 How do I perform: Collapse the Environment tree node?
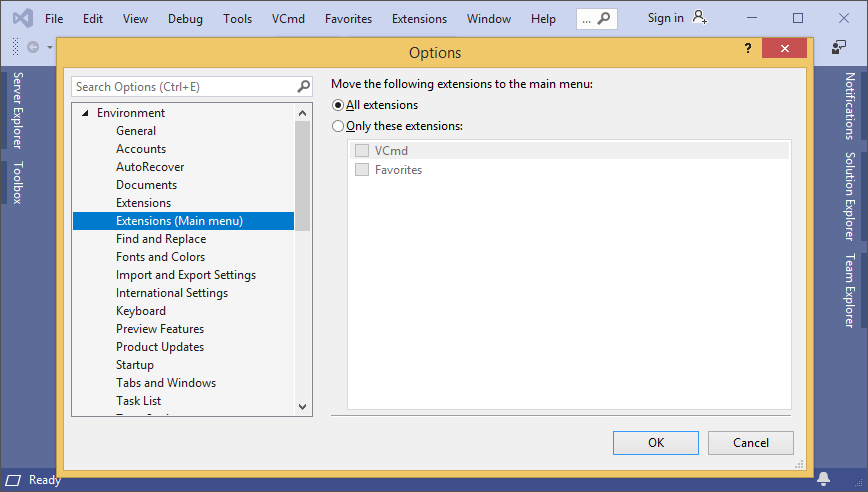tap(85, 113)
